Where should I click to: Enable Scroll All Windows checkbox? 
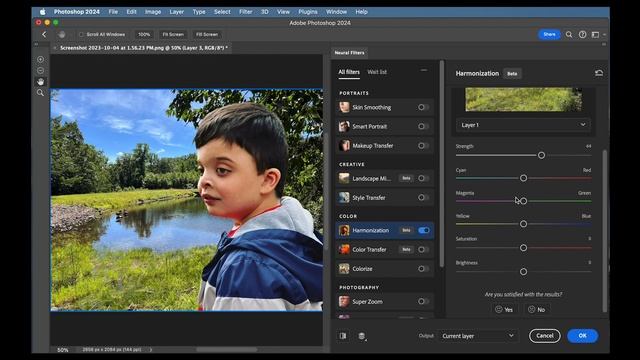coord(81,35)
